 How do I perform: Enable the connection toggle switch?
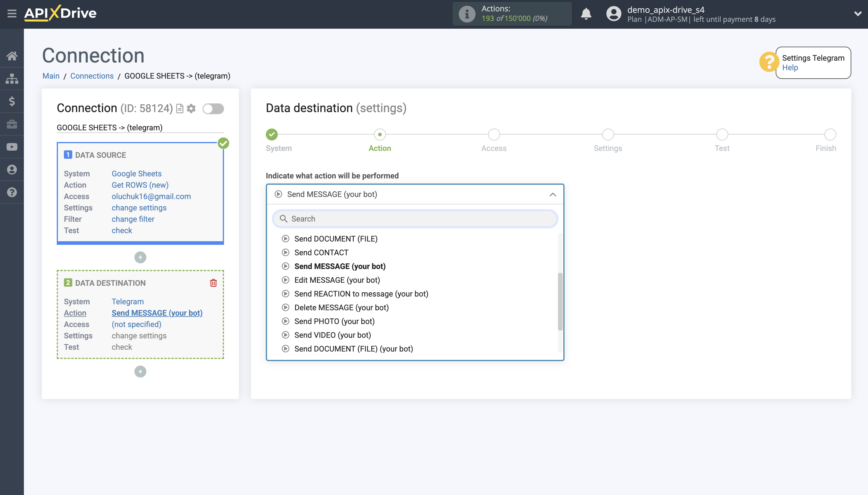click(213, 109)
